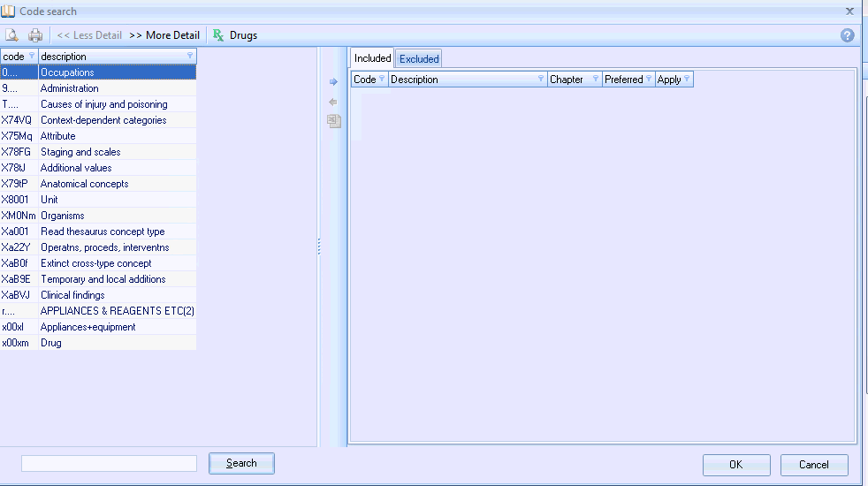This screenshot has height=486, width=868.
Task: Click the right arrow to include code
Action: coord(333,82)
